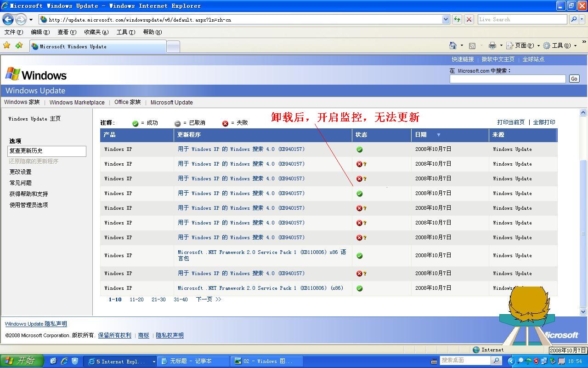Click the Start (开始) button
This screenshot has width=588, height=368.
click(22, 361)
